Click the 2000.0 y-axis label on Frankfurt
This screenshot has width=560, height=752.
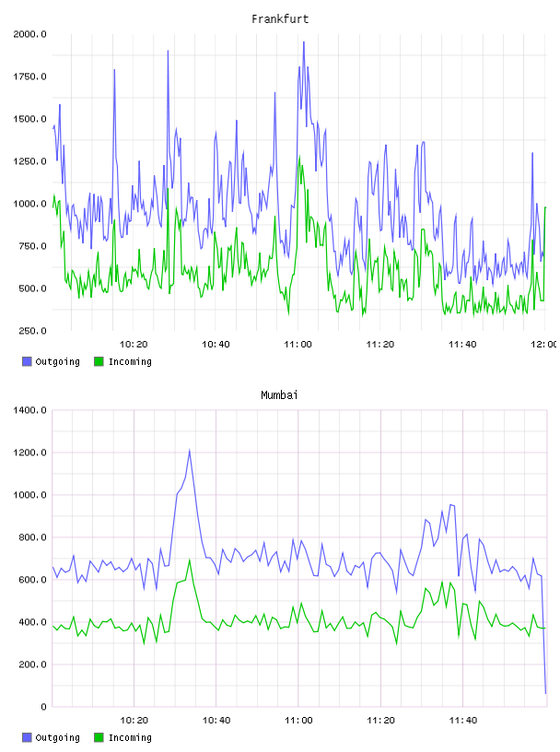point(29,34)
